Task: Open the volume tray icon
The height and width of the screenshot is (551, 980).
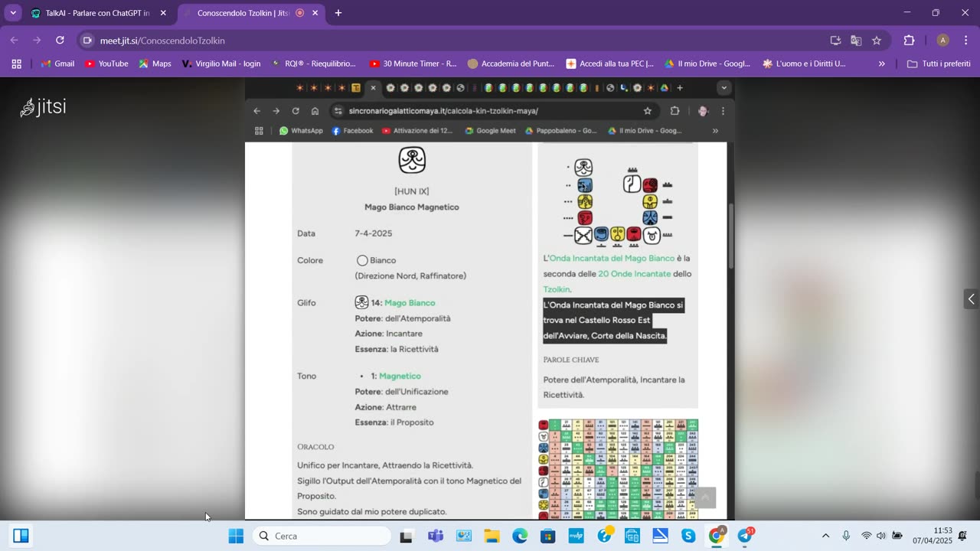Action: (881, 536)
